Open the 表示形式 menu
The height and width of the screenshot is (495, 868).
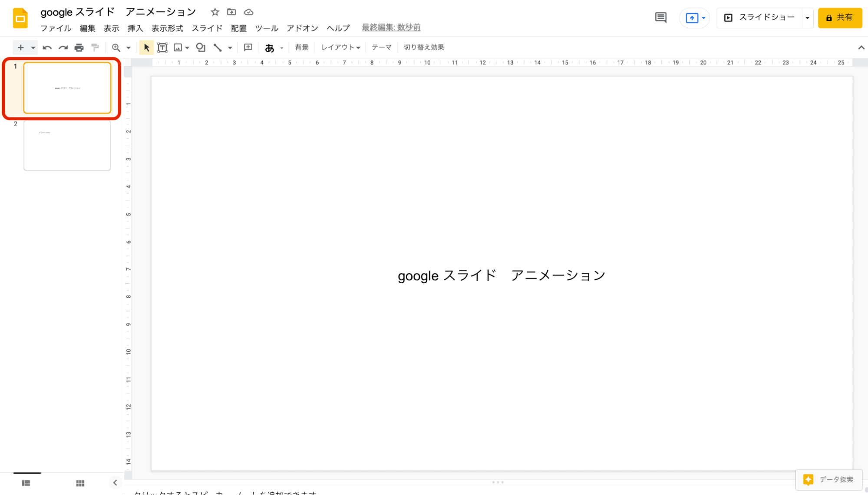[x=167, y=28]
